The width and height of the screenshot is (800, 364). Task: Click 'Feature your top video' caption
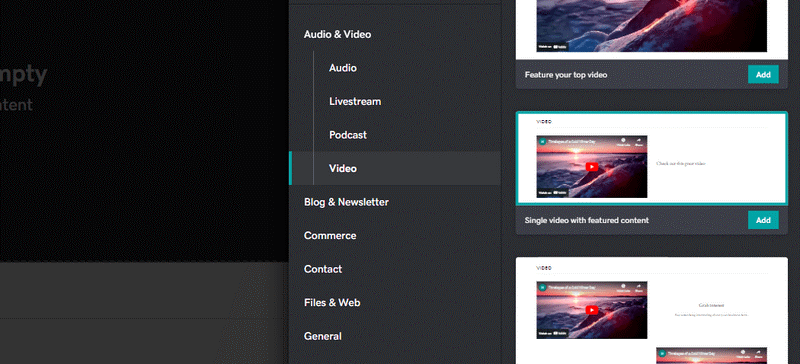click(566, 75)
